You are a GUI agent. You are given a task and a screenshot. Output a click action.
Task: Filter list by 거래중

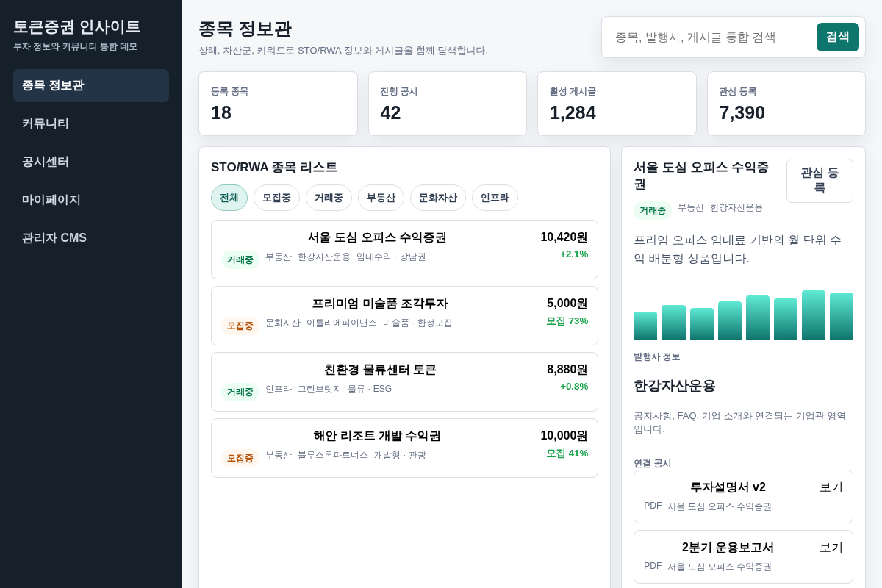329,198
